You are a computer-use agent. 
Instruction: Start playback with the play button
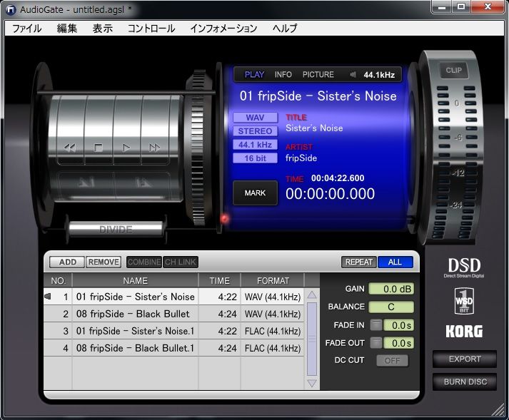(126, 148)
